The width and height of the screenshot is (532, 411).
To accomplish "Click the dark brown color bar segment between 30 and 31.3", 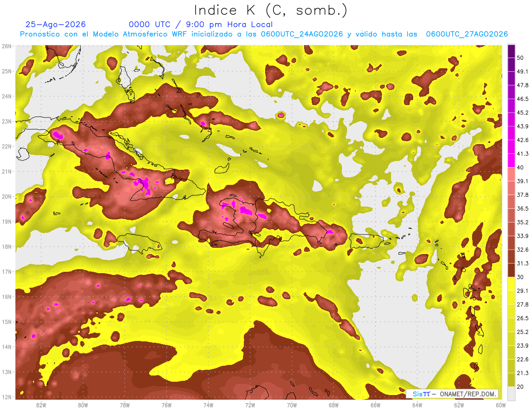I will pos(511,270).
